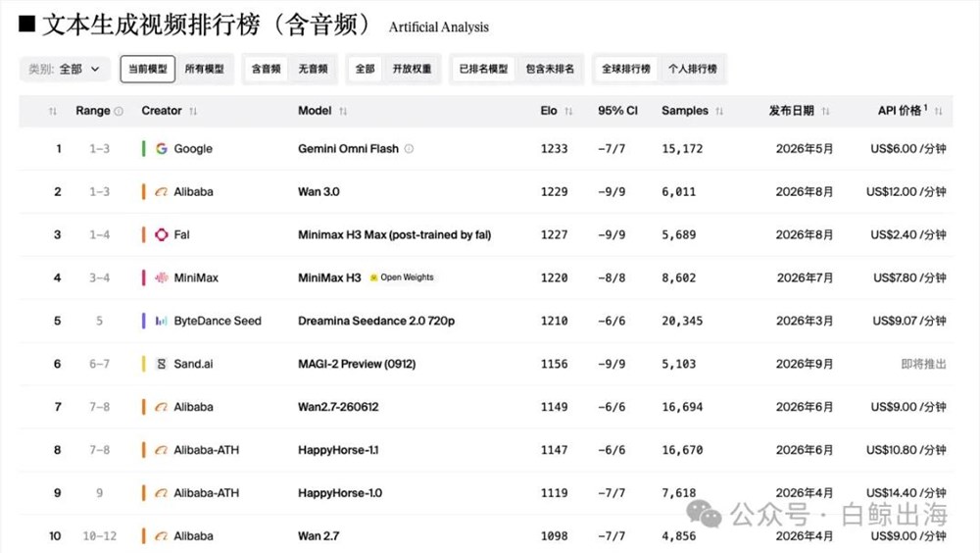The image size is (980, 553).
Task: Switch to 无音频 filter
Action: (314, 69)
